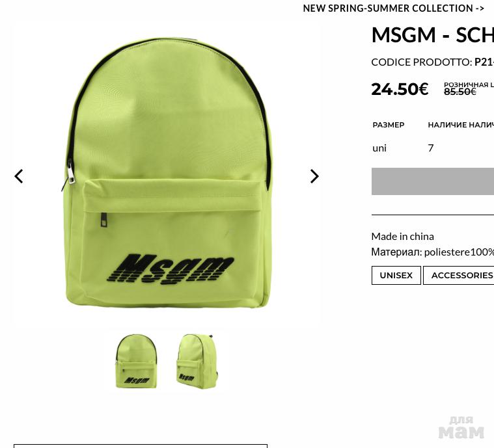Select the front view backpack thumbnail

[136, 361]
